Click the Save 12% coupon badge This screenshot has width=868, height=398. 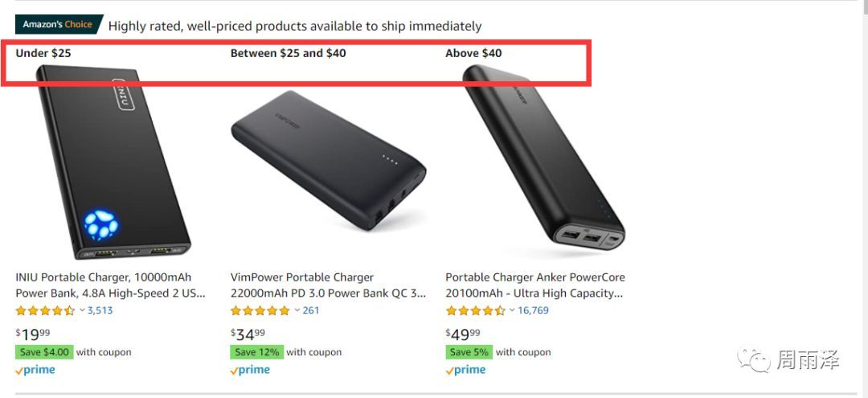pyautogui.click(x=256, y=352)
